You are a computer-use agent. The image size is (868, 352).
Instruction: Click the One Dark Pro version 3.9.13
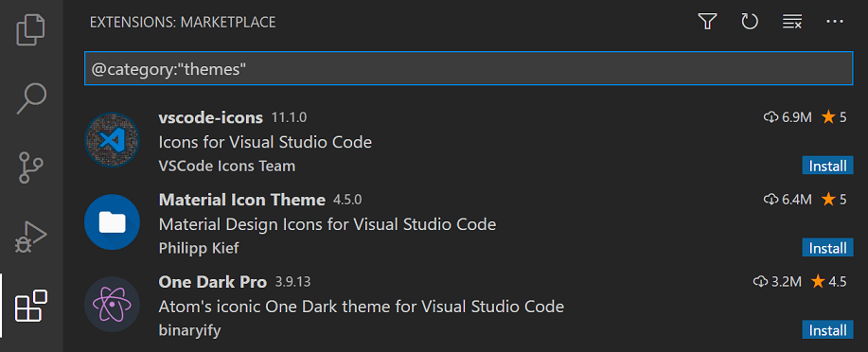coord(292,282)
